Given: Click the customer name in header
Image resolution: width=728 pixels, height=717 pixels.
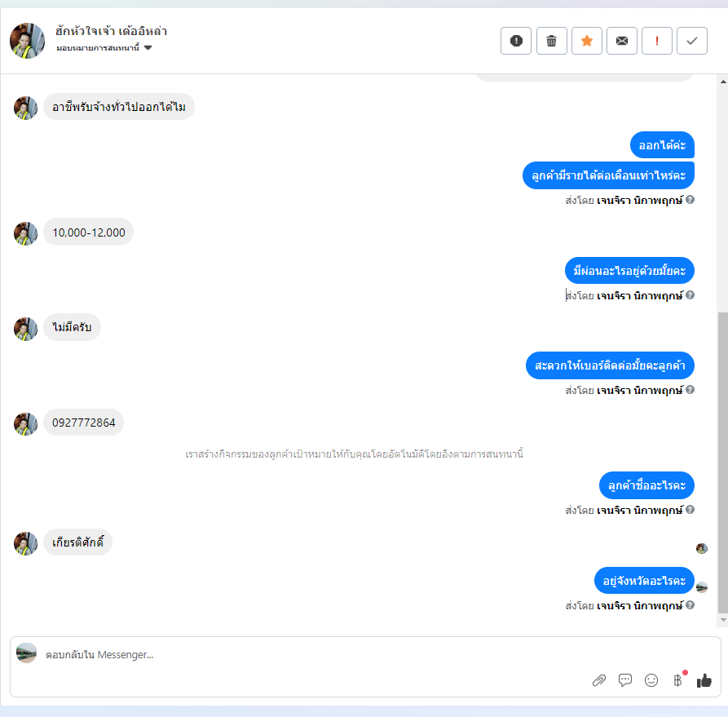Looking at the screenshot, I should pos(111,31).
